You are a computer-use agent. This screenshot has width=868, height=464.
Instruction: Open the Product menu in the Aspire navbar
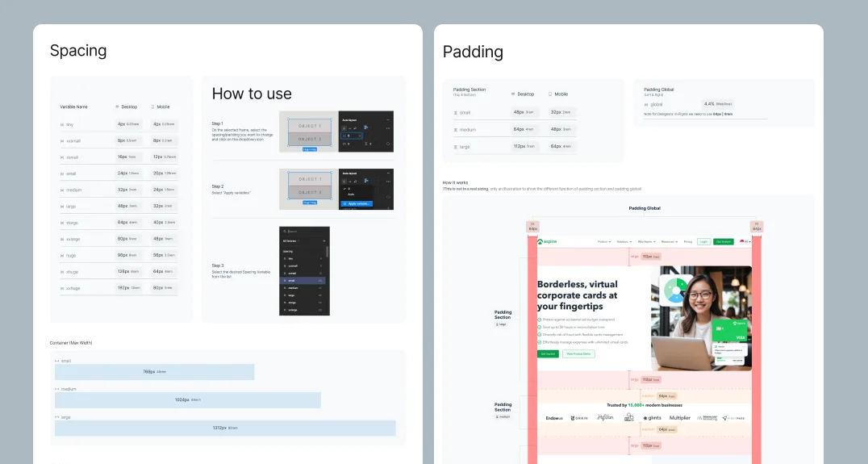point(604,242)
